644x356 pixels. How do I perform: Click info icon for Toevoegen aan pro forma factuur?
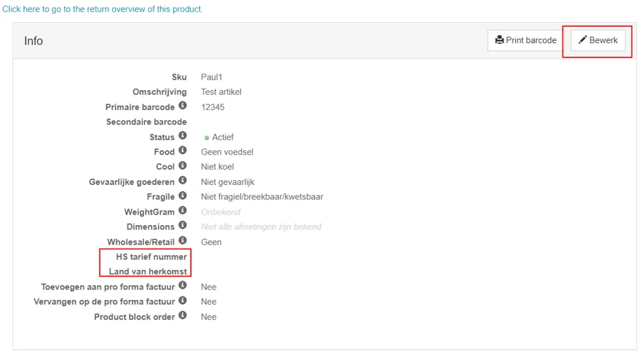(183, 285)
